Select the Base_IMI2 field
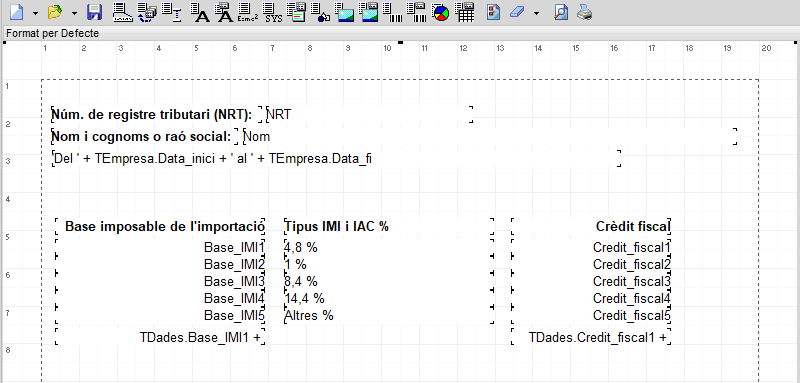The image size is (800, 383). tap(160, 264)
